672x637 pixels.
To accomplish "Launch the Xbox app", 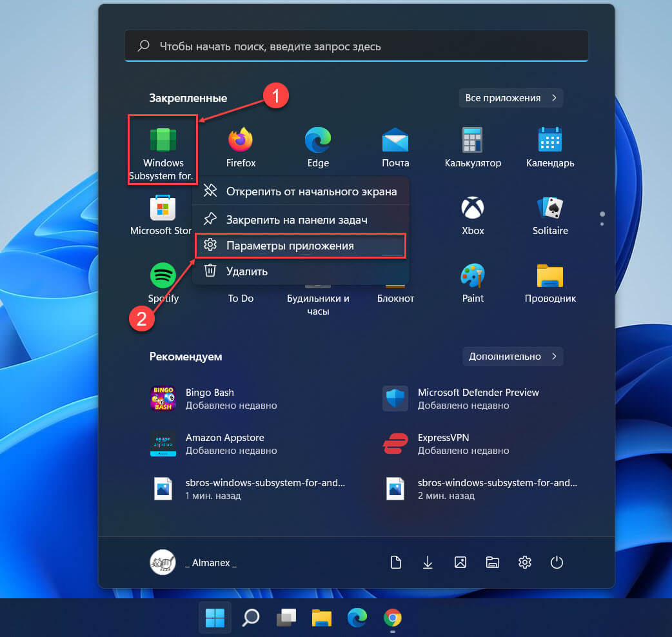I will coord(473,215).
